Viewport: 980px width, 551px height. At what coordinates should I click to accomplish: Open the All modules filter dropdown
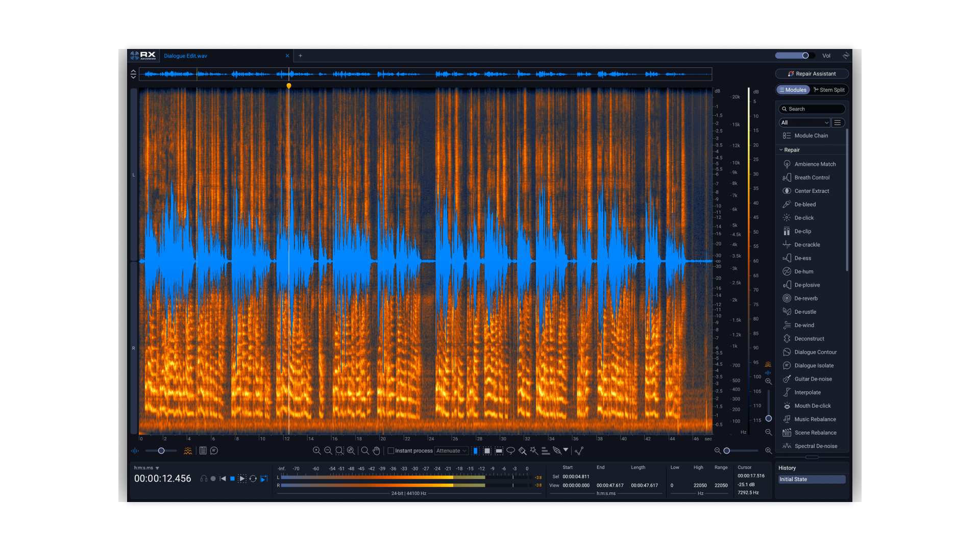click(x=804, y=122)
